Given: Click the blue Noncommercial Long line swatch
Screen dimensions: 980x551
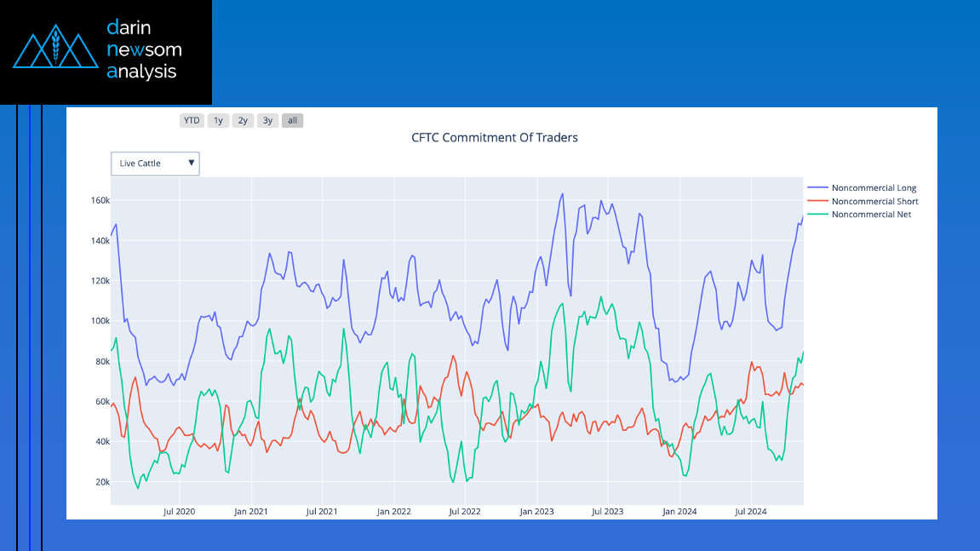Looking at the screenshot, I should click(x=817, y=187).
